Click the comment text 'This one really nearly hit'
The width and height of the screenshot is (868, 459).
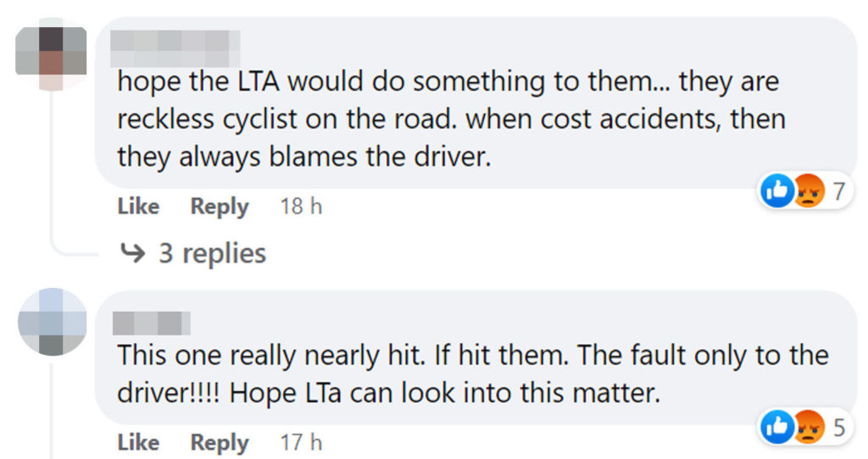[470, 374]
